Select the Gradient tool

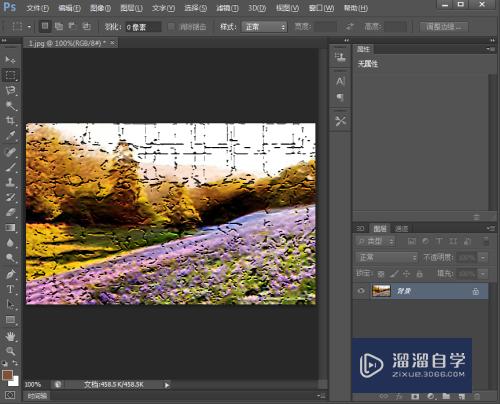click(10, 228)
